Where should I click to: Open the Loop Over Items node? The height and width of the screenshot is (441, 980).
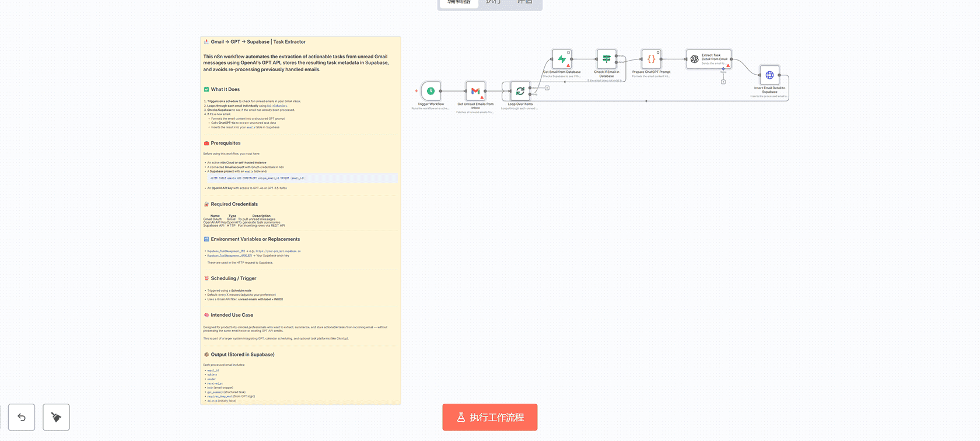[x=520, y=91]
